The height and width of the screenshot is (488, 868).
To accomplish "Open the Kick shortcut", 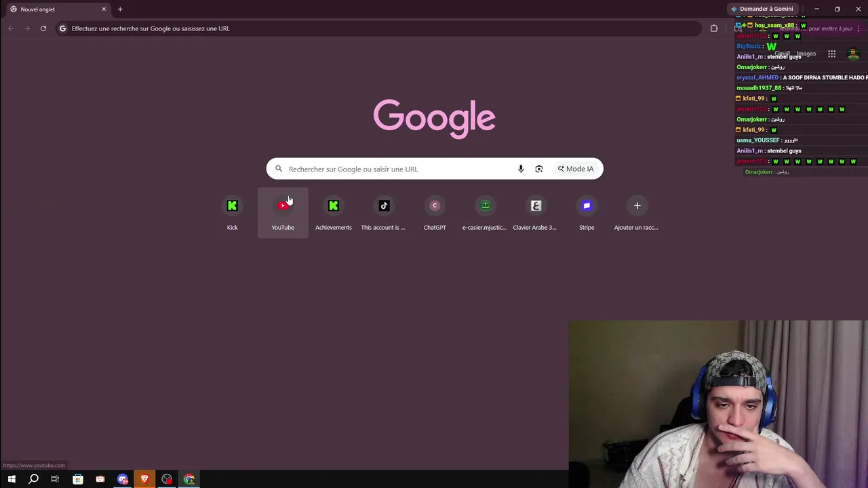I will tap(232, 213).
